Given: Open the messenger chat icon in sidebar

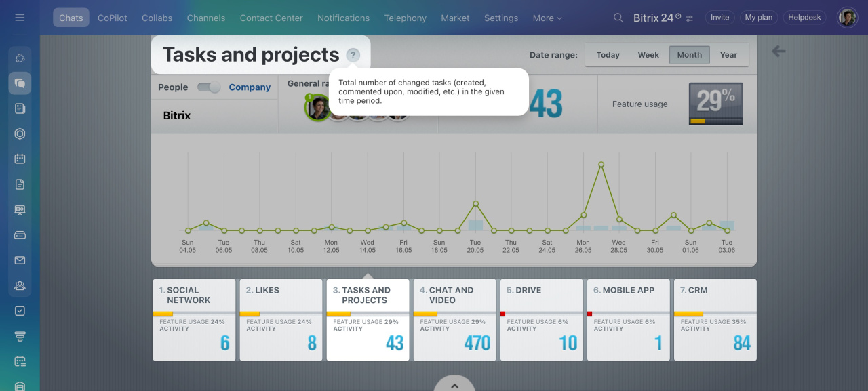Looking at the screenshot, I should (x=20, y=83).
